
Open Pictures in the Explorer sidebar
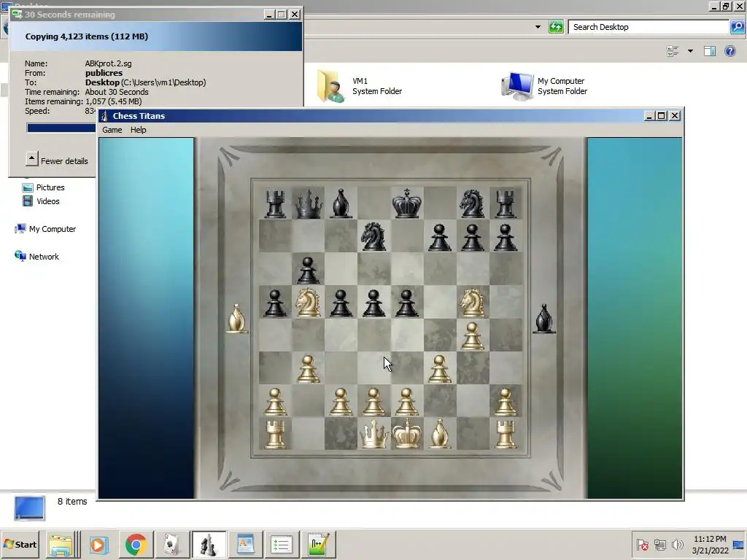[x=43, y=187]
